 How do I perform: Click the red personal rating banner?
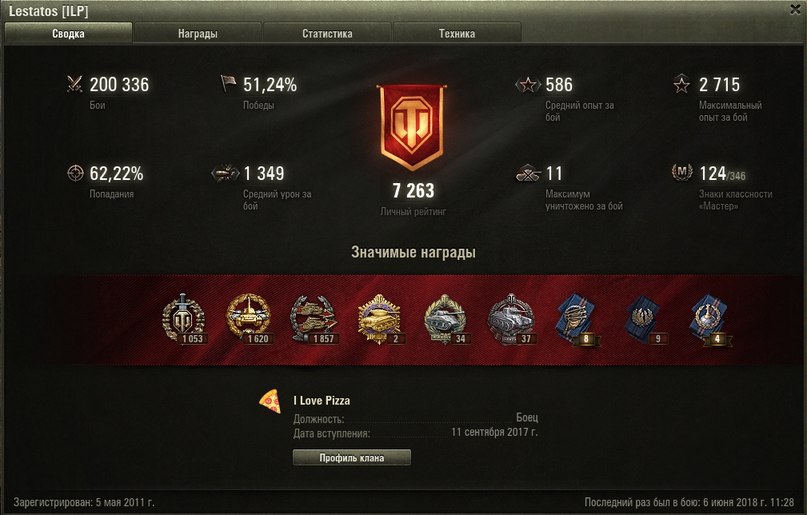click(x=412, y=127)
